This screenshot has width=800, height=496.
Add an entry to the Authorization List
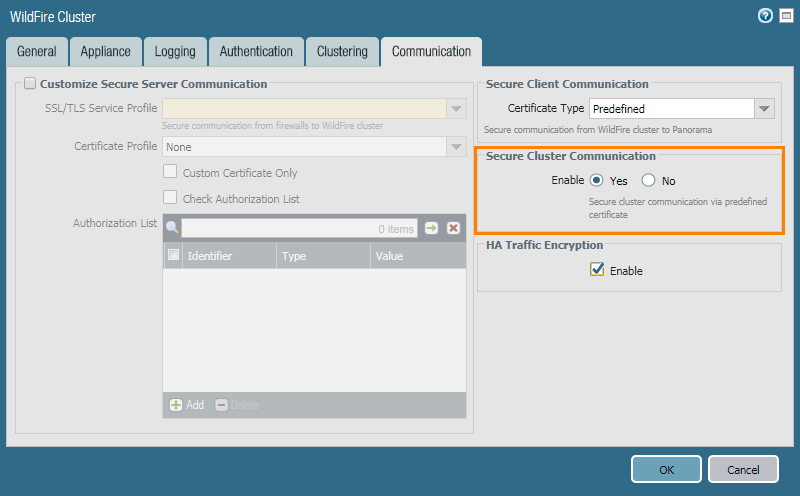186,405
